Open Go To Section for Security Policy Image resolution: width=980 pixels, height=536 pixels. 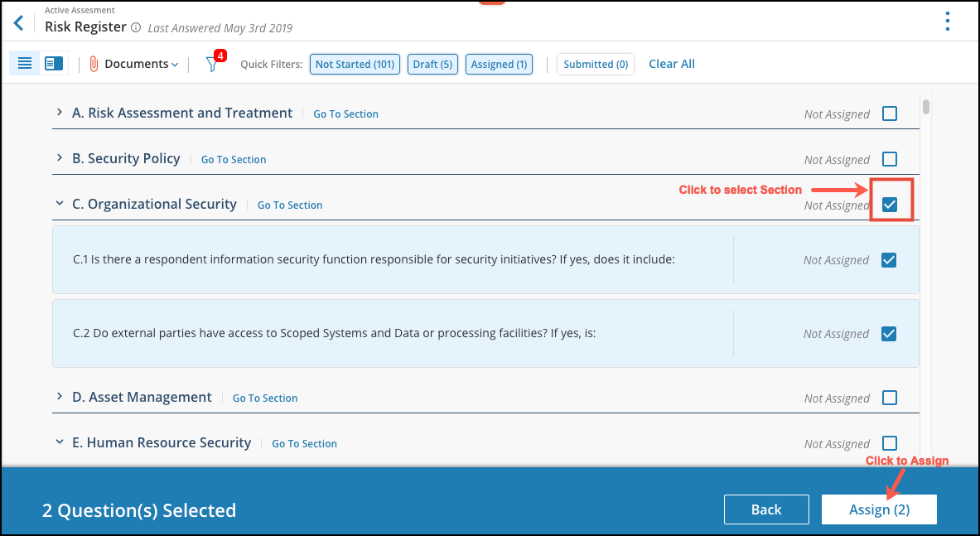pyautogui.click(x=233, y=159)
